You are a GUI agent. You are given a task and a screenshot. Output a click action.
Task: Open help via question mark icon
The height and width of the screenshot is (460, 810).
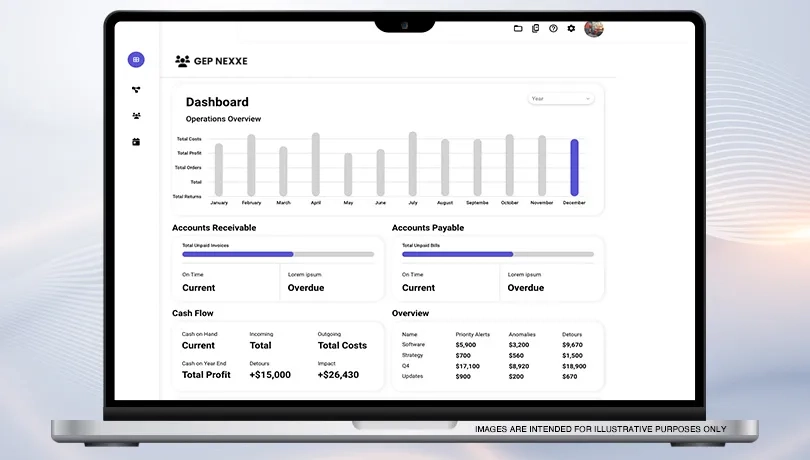553,29
